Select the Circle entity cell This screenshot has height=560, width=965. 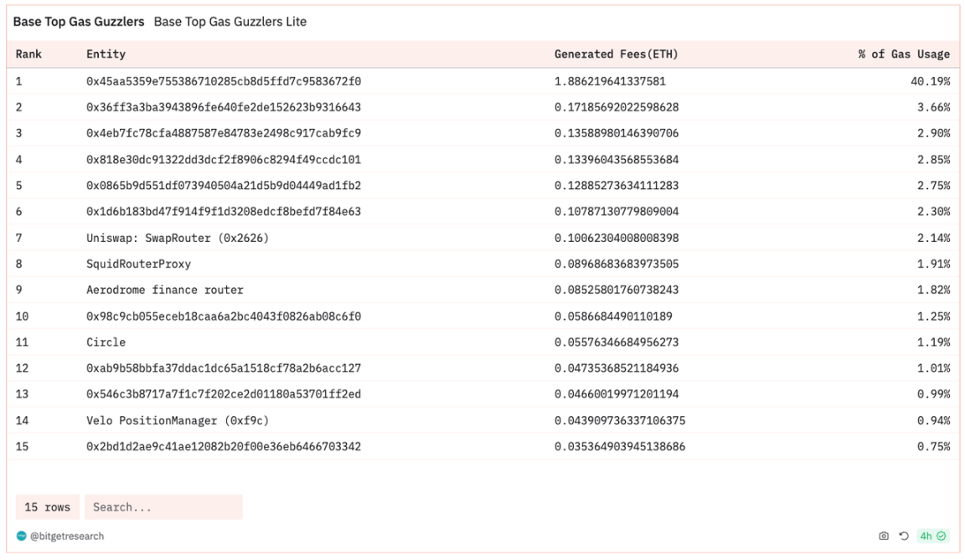[x=106, y=342]
